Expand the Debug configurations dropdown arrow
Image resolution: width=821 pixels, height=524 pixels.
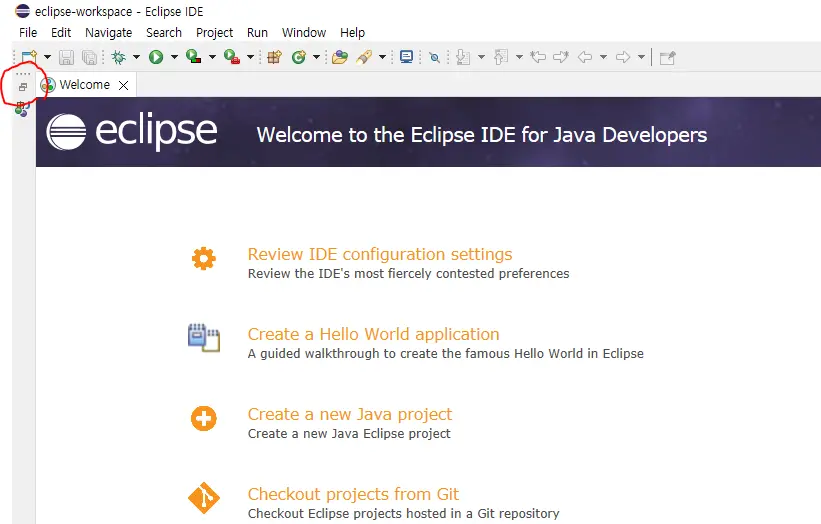(x=136, y=57)
